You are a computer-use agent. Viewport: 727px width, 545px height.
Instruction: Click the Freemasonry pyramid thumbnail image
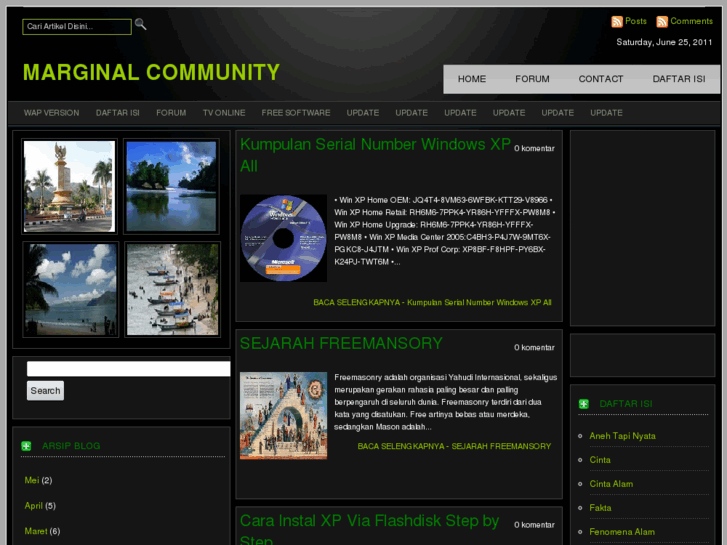point(283,416)
